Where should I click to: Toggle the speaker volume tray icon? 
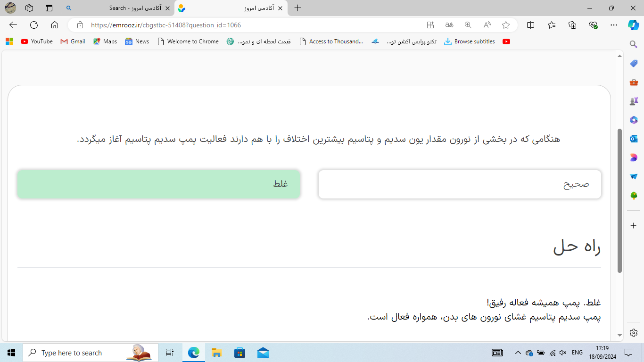[563, 353]
